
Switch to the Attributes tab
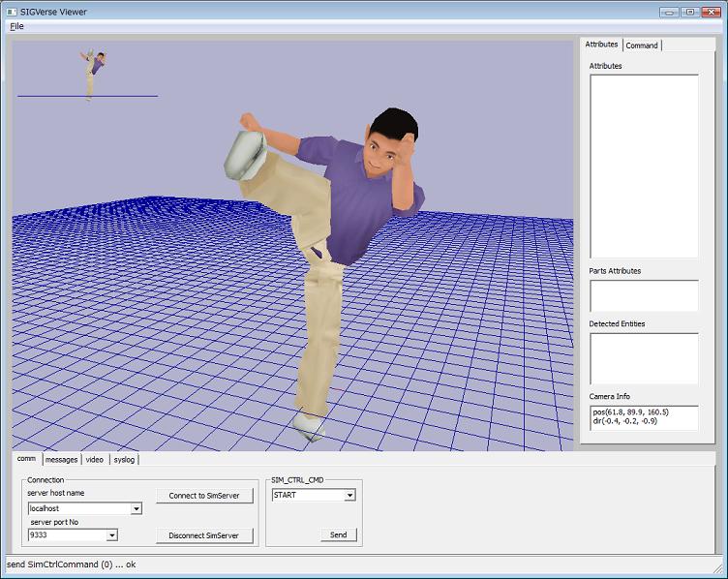601,45
